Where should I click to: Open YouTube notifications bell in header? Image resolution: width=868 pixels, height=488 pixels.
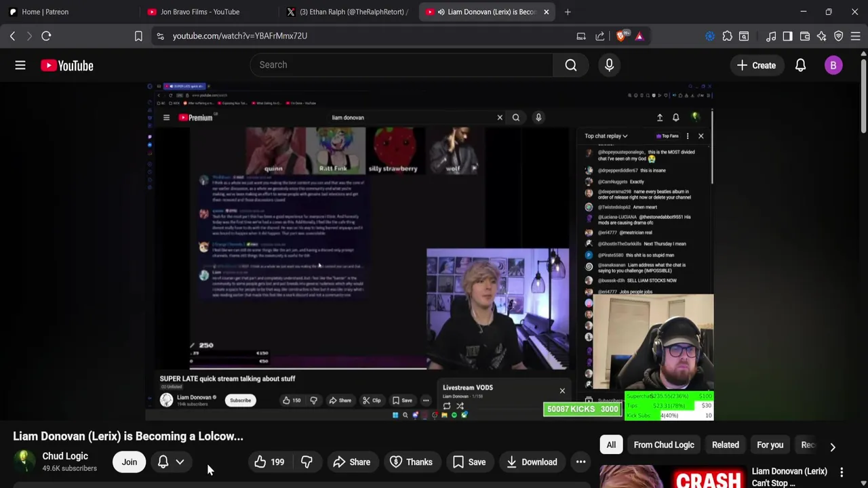coord(800,65)
